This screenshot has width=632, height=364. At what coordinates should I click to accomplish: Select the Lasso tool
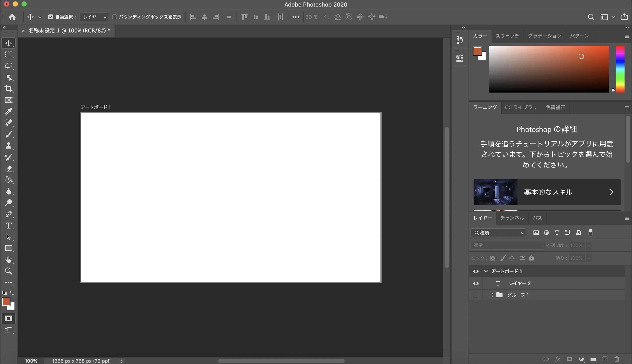click(x=9, y=66)
